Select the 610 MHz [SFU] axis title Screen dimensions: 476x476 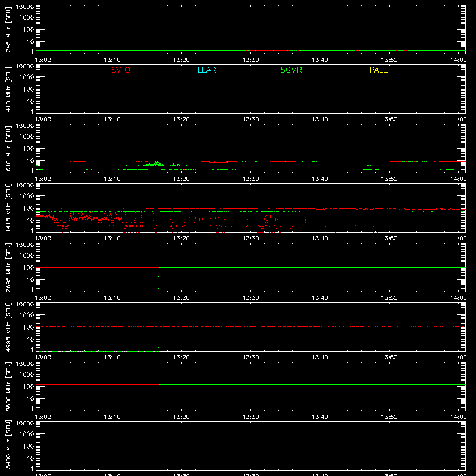(x=8, y=149)
